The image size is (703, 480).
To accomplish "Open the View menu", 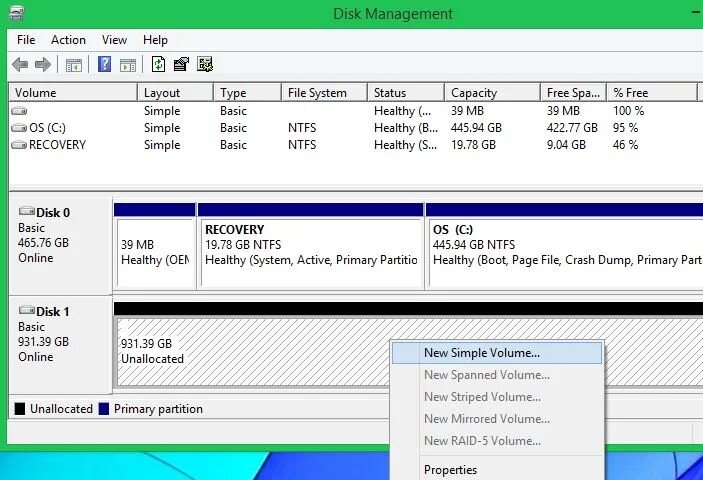I will (x=114, y=40).
